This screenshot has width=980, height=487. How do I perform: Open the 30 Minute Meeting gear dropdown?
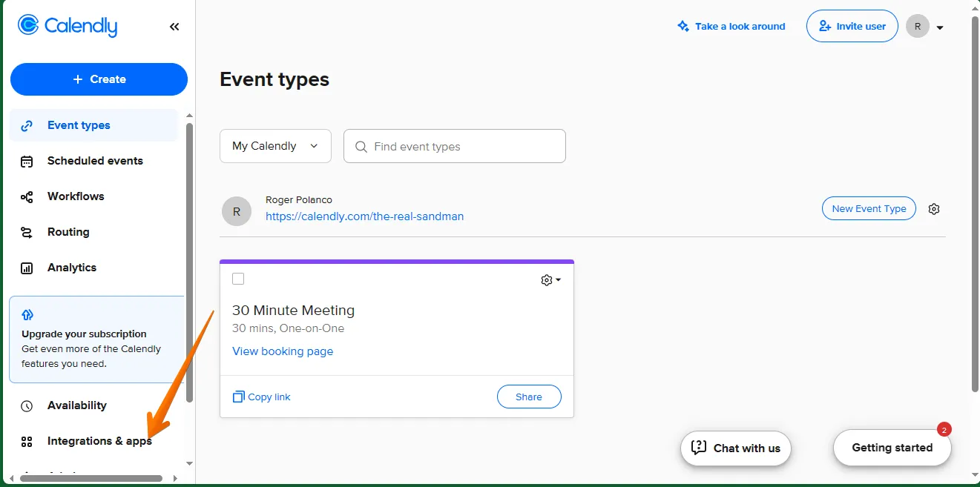550,280
